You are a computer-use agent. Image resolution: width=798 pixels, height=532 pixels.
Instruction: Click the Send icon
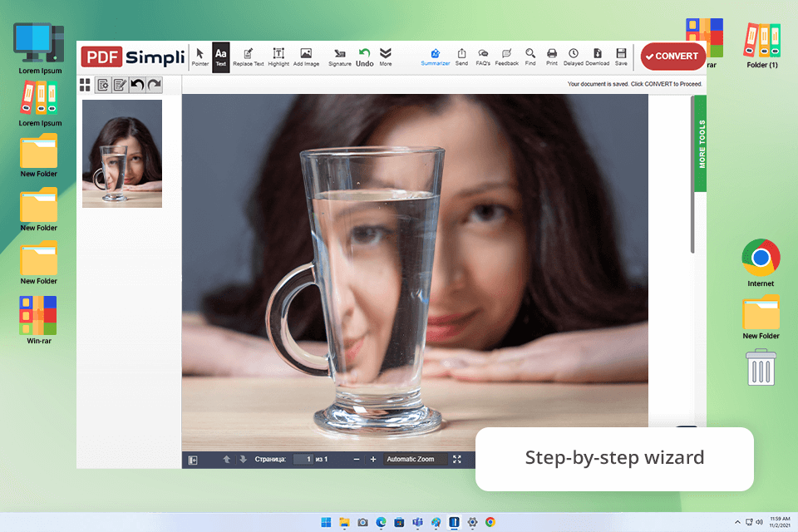pos(461,57)
